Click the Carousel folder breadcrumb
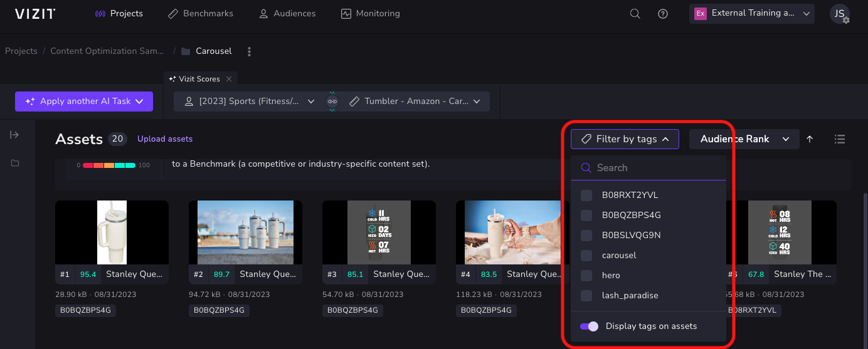 [x=206, y=51]
